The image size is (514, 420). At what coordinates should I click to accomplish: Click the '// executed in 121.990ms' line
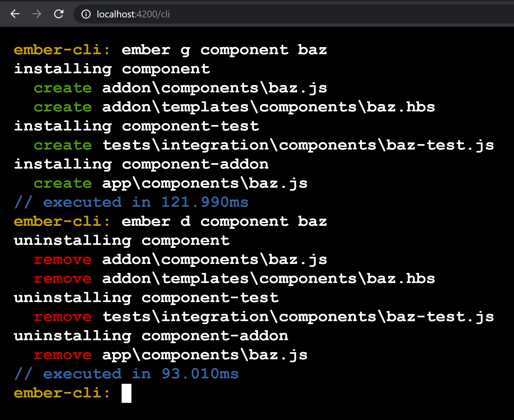coord(131,202)
